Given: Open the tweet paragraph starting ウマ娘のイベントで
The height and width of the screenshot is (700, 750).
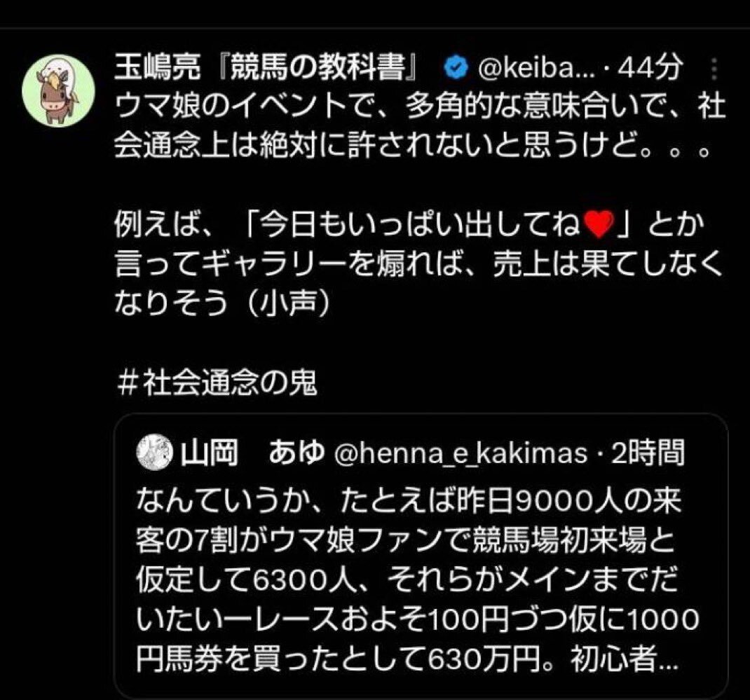Looking at the screenshot, I should tap(420, 126).
